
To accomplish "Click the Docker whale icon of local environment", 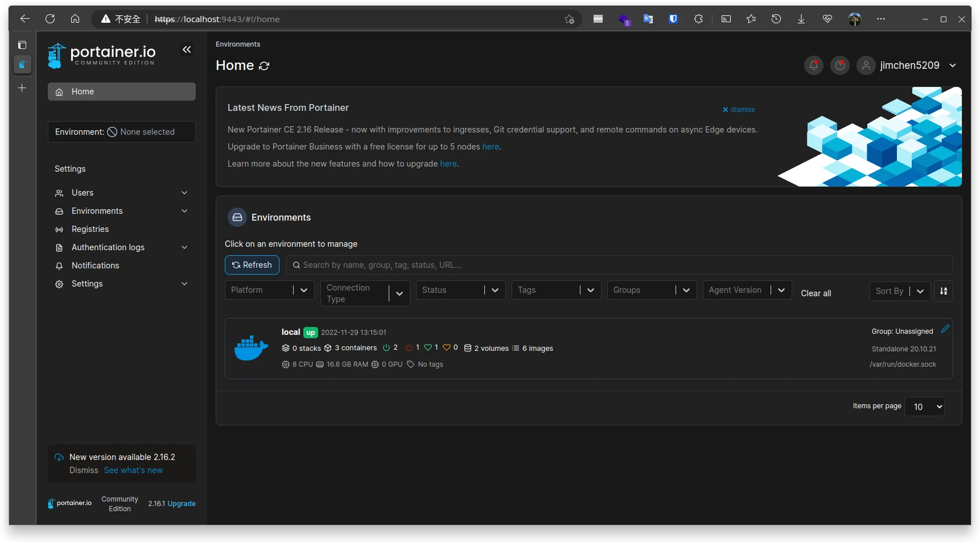I will coord(251,348).
